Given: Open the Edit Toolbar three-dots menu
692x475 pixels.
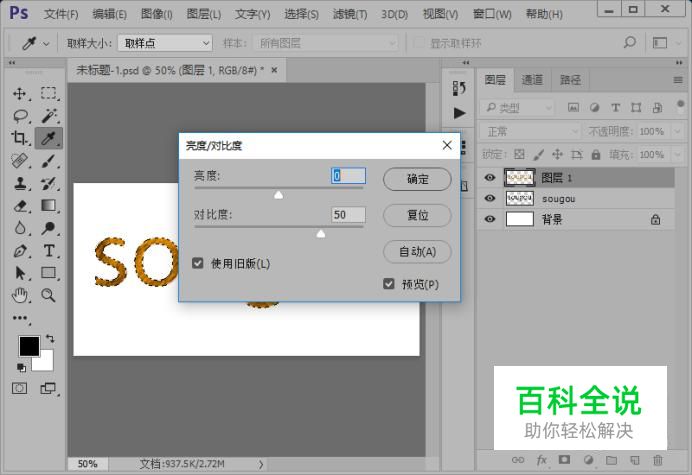Looking at the screenshot, I should click(x=20, y=318).
